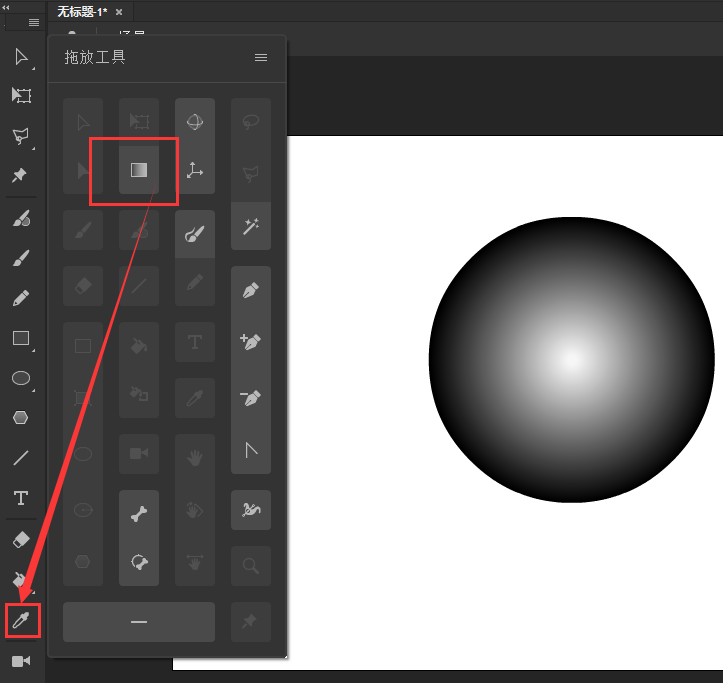
Task: Choose the 3D Translation axis tool
Action: (x=195, y=171)
